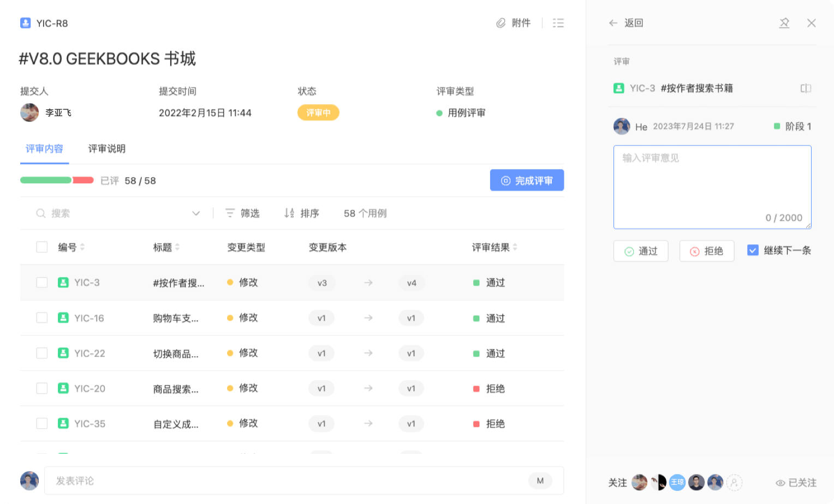
Task: Click the title 切换商品... in the table
Action: [176, 353]
